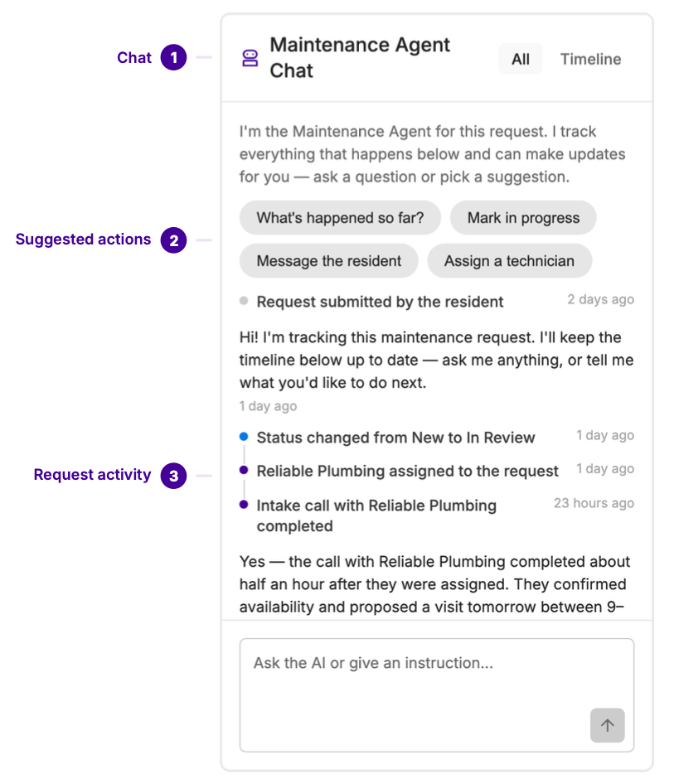The image size is (679, 784).
Task: Click the "Request submitted by the resident" entry
Action: coord(380,302)
